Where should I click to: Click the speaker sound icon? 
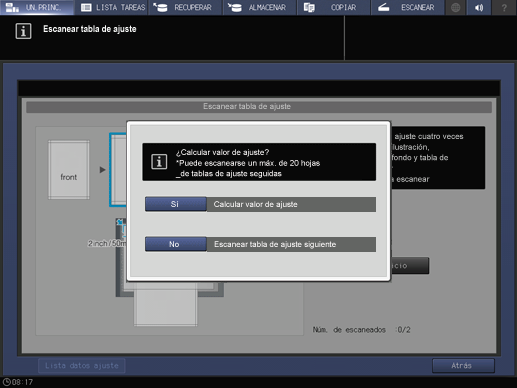479,7
